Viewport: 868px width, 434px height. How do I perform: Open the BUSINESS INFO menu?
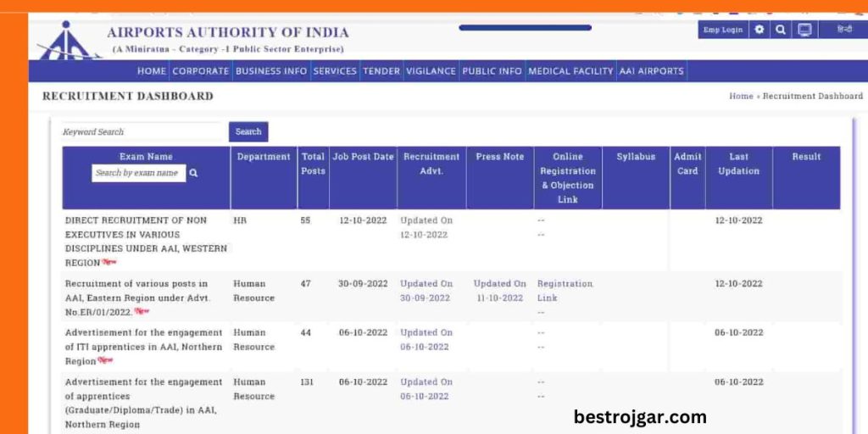click(271, 71)
